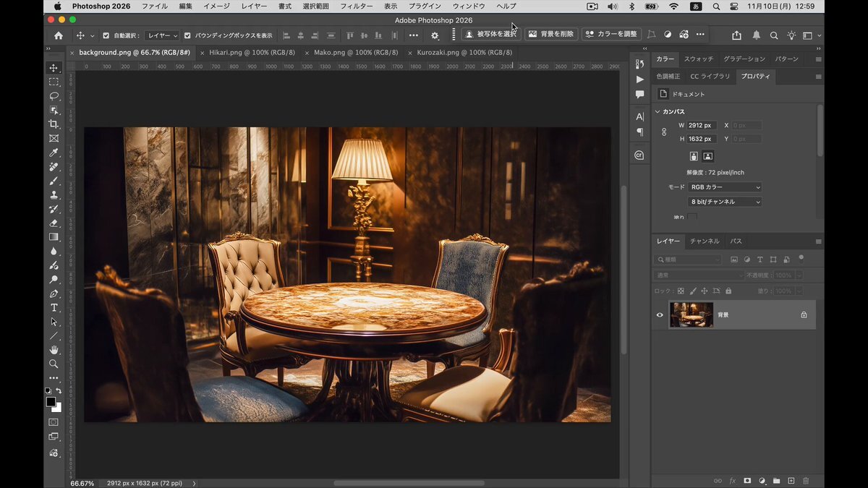Click the 背景を削除 button

pyautogui.click(x=551, y=34)
